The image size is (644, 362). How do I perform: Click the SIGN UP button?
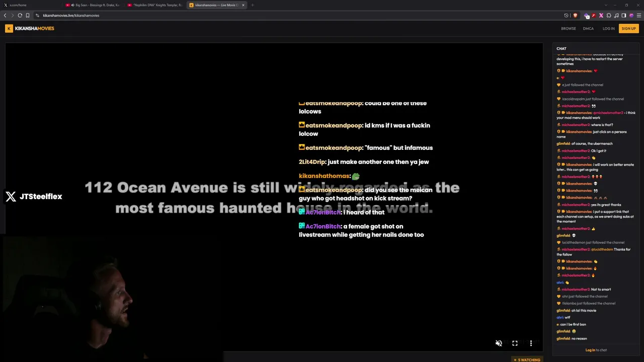point(629,29)
